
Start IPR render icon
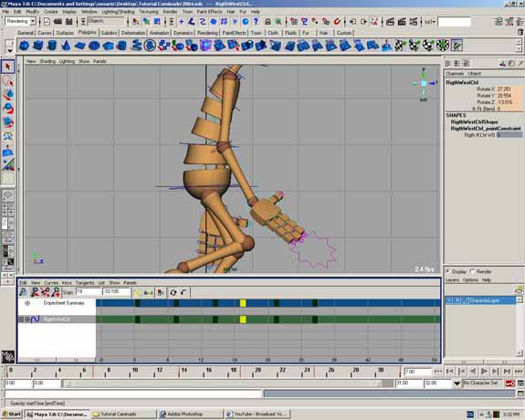point(402,22)
